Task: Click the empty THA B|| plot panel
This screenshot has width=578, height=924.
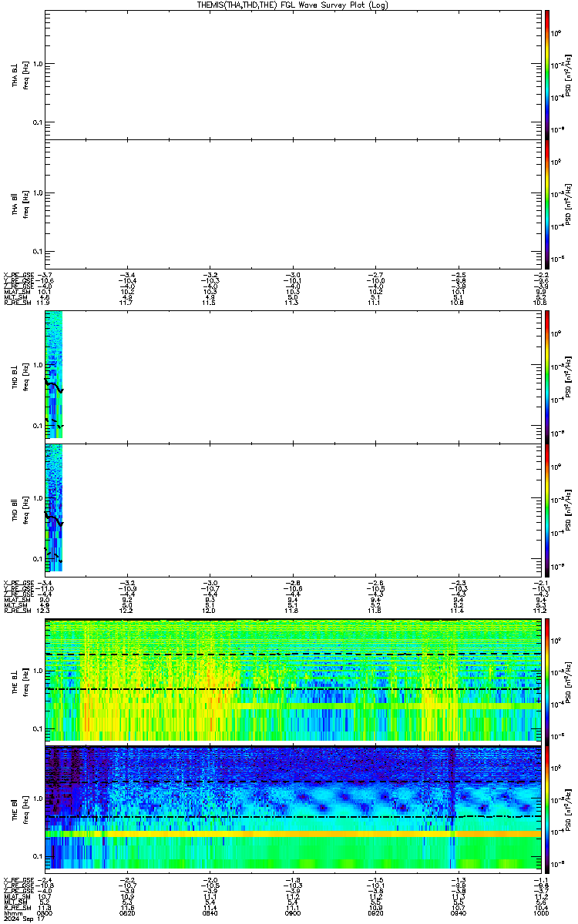Action: 292,204
